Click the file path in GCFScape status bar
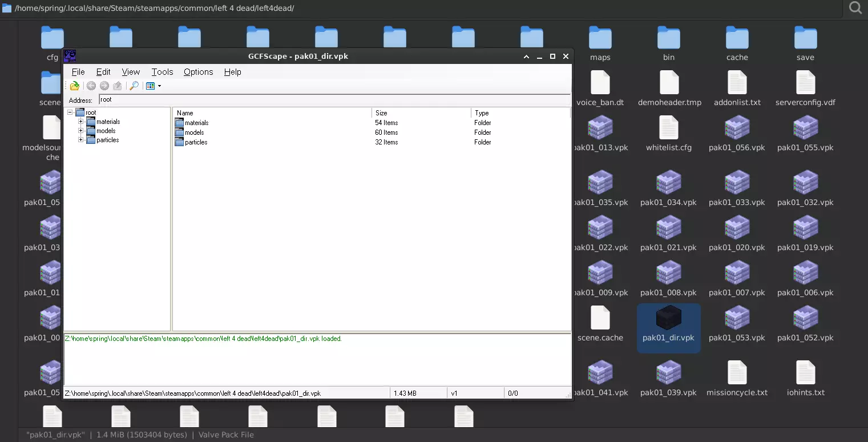 click(x=193, y=393)
